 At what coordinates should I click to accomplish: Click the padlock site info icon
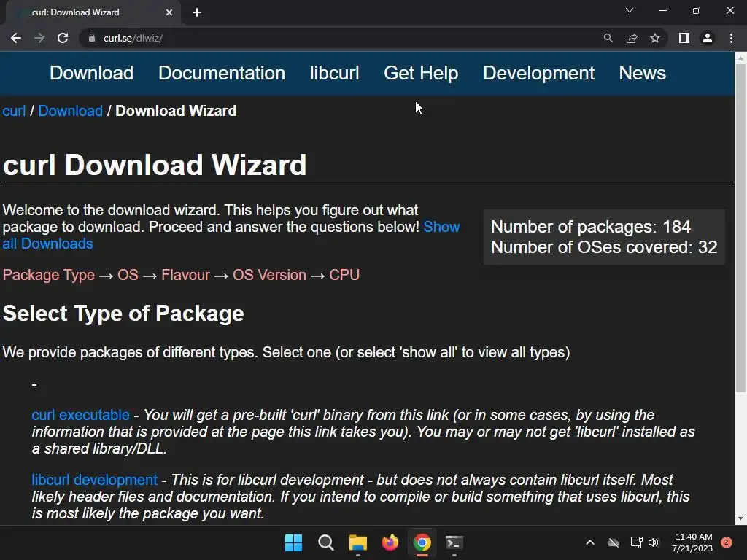click(92, 38)
